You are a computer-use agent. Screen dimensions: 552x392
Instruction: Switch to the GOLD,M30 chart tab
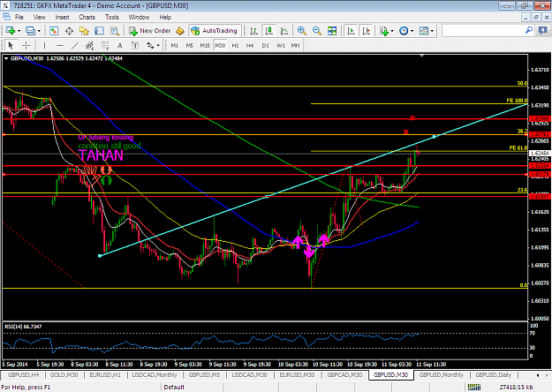[64, 375]
